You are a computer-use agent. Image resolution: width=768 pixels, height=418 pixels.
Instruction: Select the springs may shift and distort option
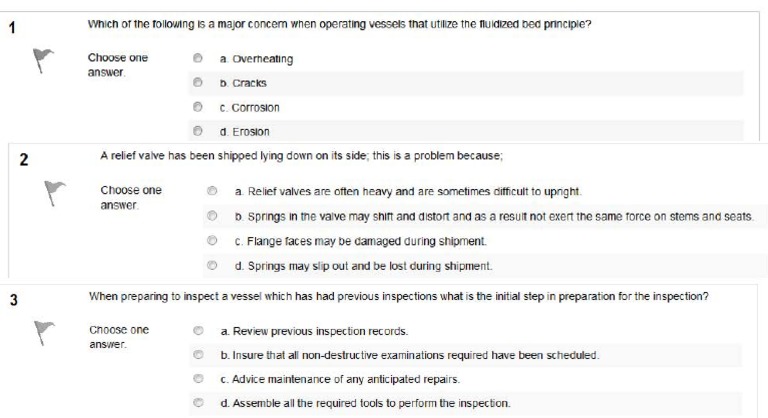pos(212,216)
